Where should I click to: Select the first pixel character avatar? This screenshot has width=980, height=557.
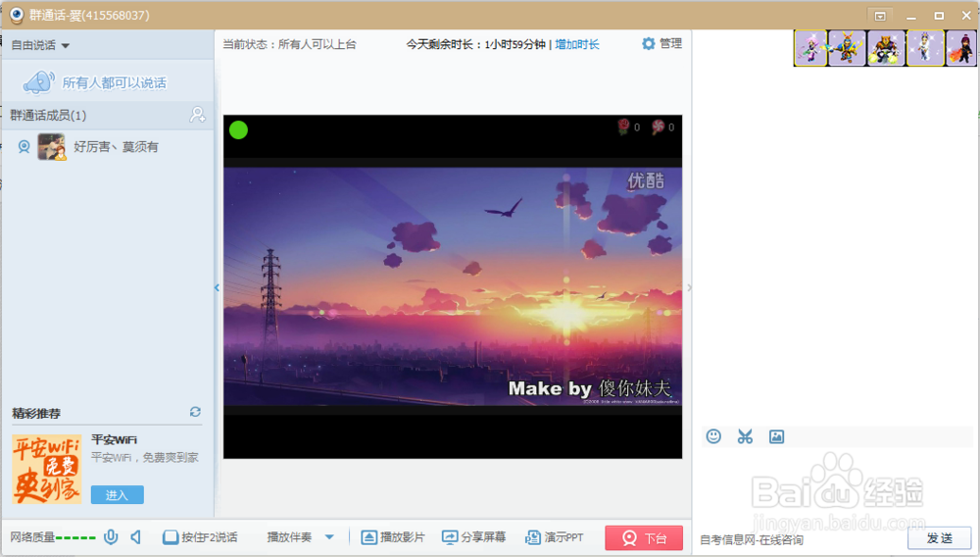[810, 48]
